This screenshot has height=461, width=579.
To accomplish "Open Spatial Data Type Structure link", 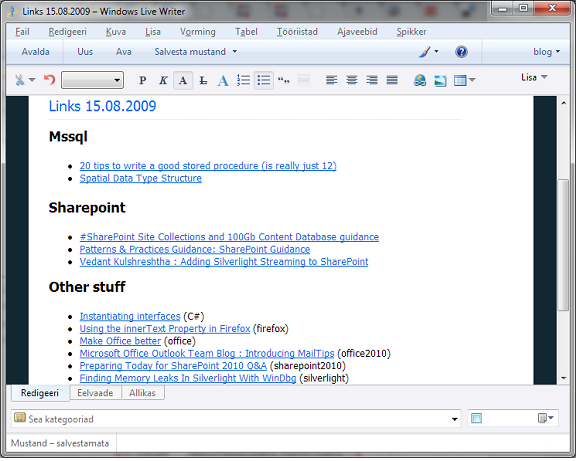I will coord(141,178).
